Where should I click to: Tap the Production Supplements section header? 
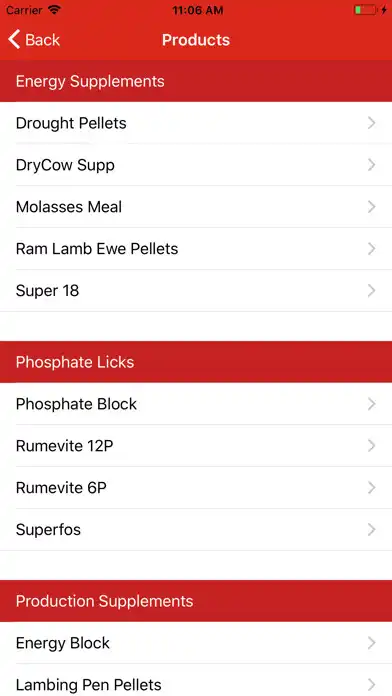[196, 601]
